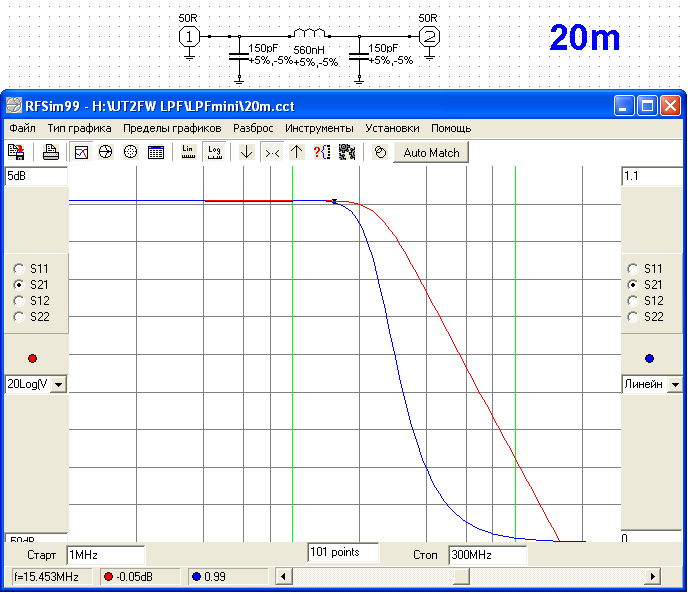The height and width of the screenshot is (594, 688).
Task: Click the marker scrollbar right arrow
Action: click(x=652, y=576)
